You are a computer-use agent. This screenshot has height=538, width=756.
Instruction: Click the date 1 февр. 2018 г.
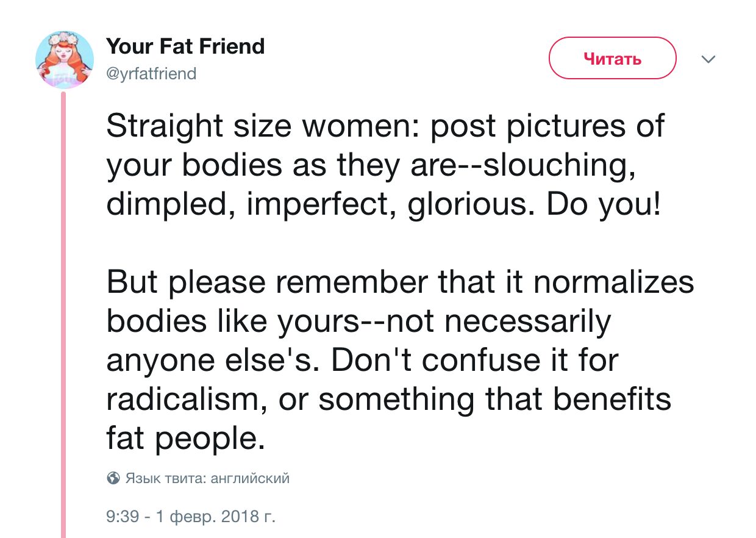[216, 518]
